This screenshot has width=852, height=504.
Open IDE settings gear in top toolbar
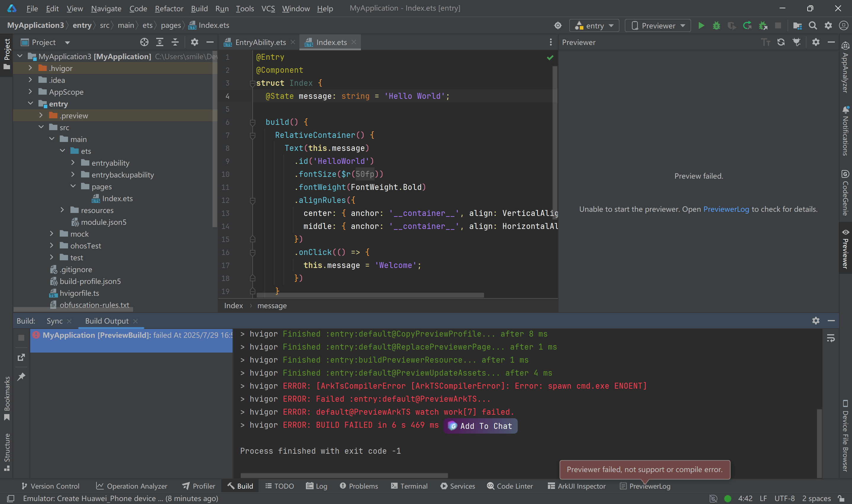828,25
